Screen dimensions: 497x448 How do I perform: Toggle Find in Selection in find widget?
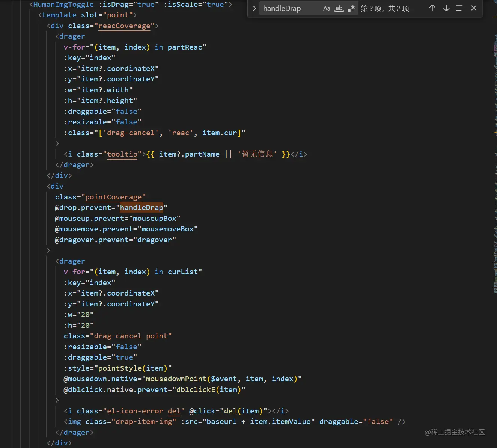click(x=460, y=8)
